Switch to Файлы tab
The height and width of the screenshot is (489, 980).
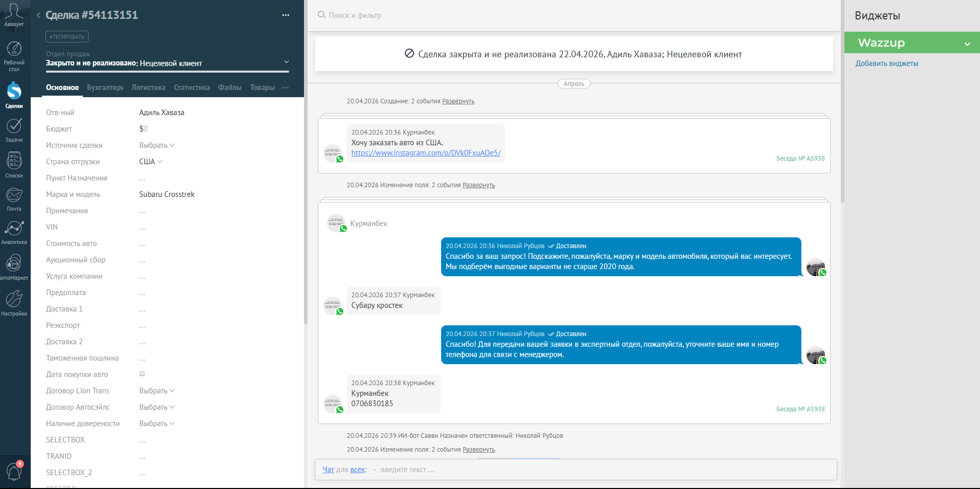point(230,87)
